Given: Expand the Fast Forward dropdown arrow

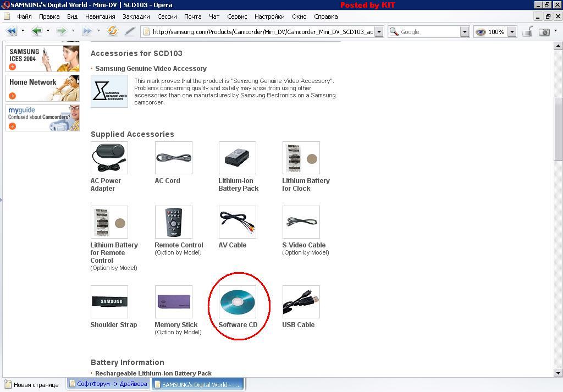Looking at the screenshot, I should [98, 31].
